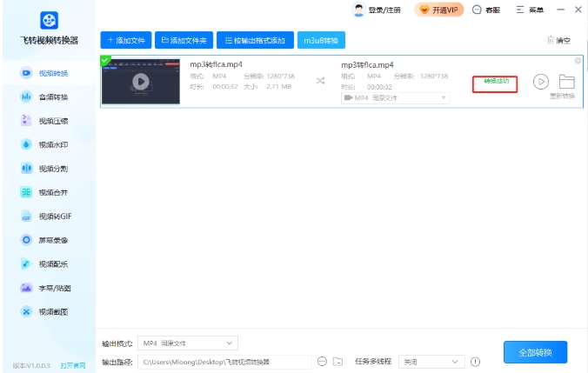Click the 视频截图 scissors icon in sidebar
The height and width of the screenshot is (373, 588).
[x=26, y=311]
